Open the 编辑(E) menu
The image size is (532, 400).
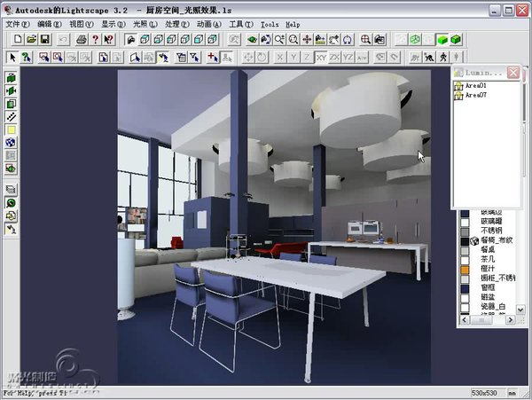click(x=50, y=24)
